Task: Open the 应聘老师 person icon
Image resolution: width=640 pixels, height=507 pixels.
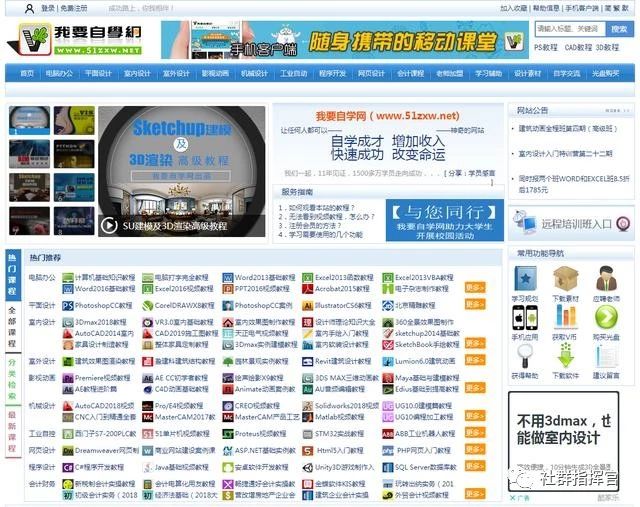Action: (x=606, y=278)
